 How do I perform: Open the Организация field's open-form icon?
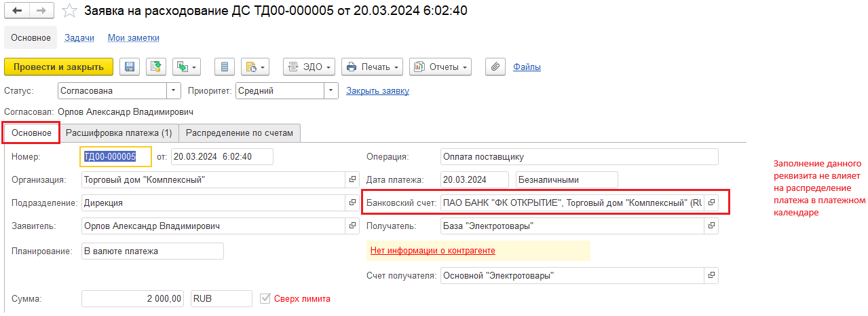point(352,180)
